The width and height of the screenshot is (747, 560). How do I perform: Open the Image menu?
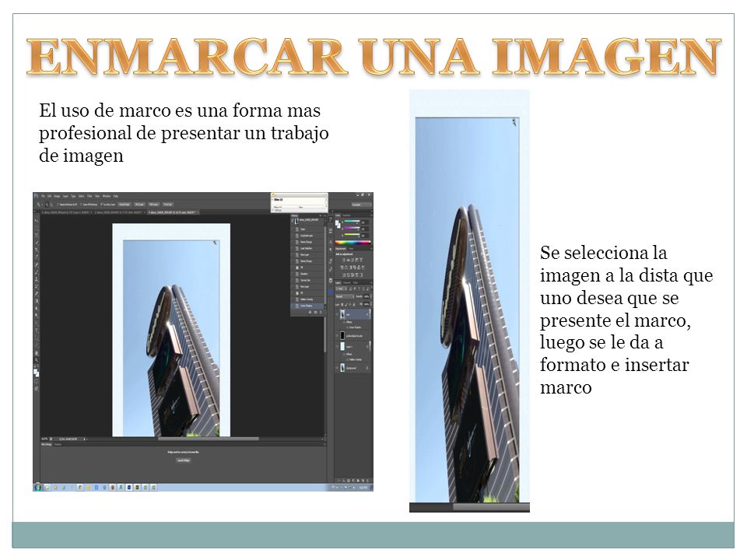click(x=57, y=196)
